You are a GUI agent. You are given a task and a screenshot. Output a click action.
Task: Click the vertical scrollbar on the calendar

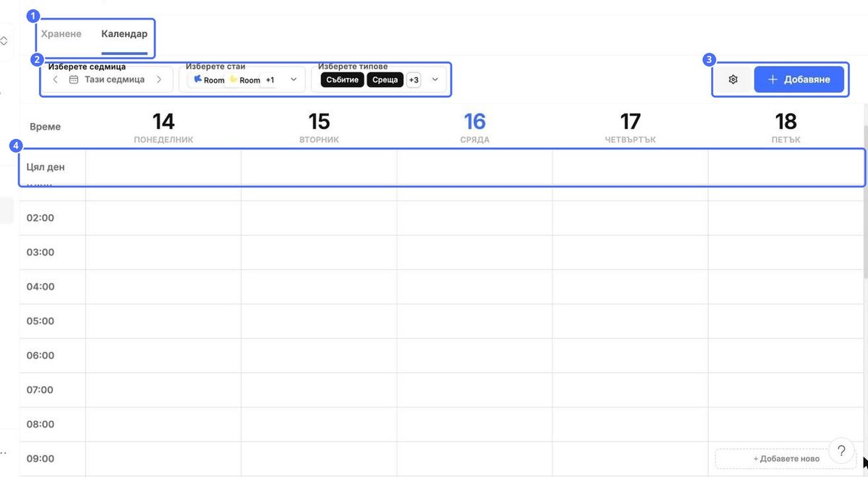(x=865, y=203)
